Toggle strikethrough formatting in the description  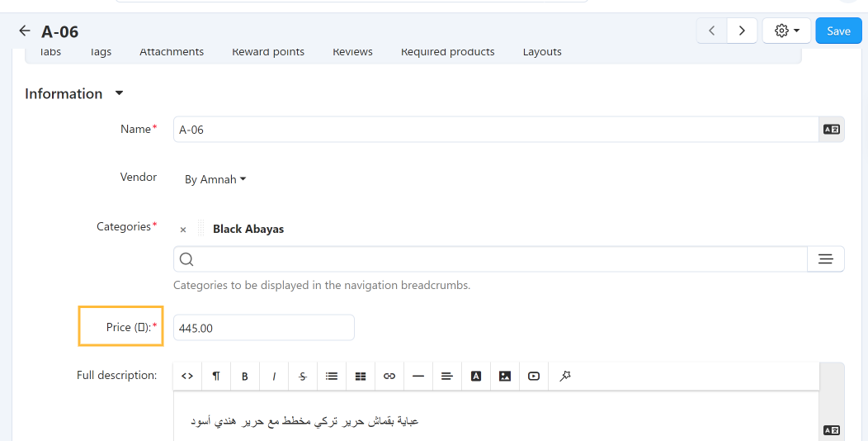coord(302,377)
